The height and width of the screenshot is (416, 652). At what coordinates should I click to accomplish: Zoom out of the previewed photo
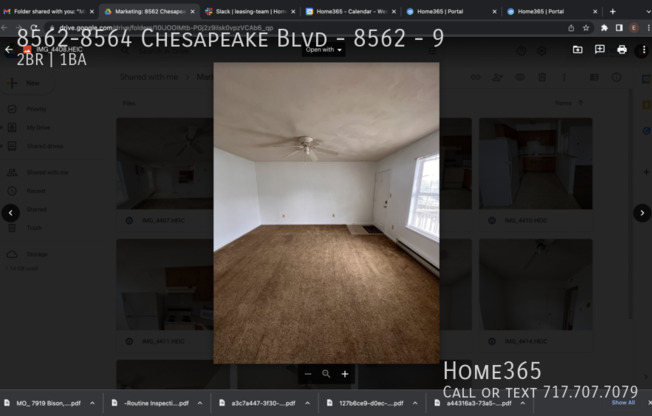(x=308, y=374)
